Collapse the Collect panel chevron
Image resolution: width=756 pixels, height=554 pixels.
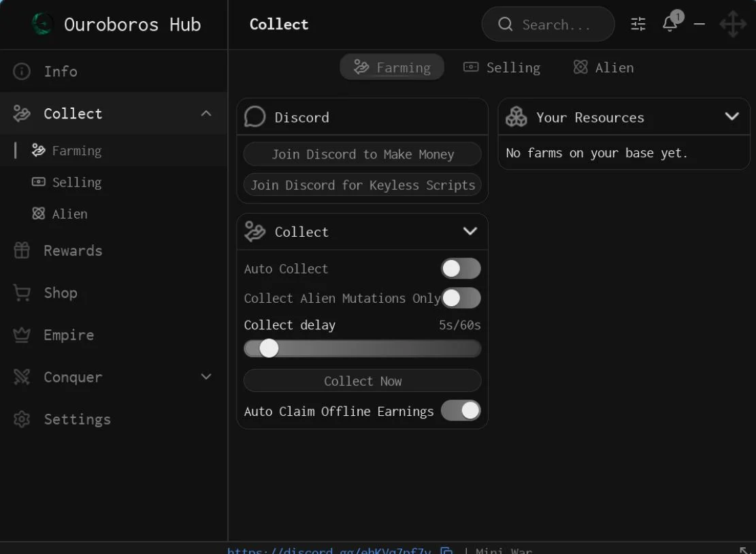pos(470,231)
